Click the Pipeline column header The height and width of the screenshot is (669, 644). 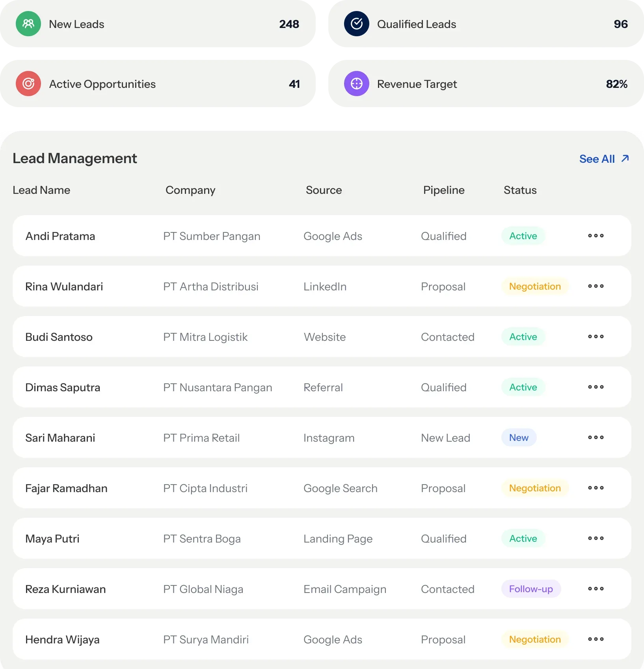(444, 190)
